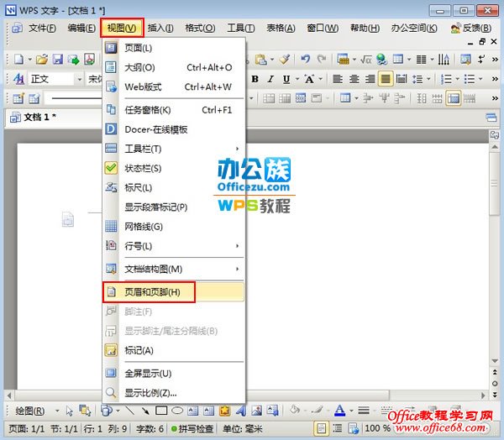The image size is (504, 440).
Task: Click the rectangle shape tool
Action: 161,411
